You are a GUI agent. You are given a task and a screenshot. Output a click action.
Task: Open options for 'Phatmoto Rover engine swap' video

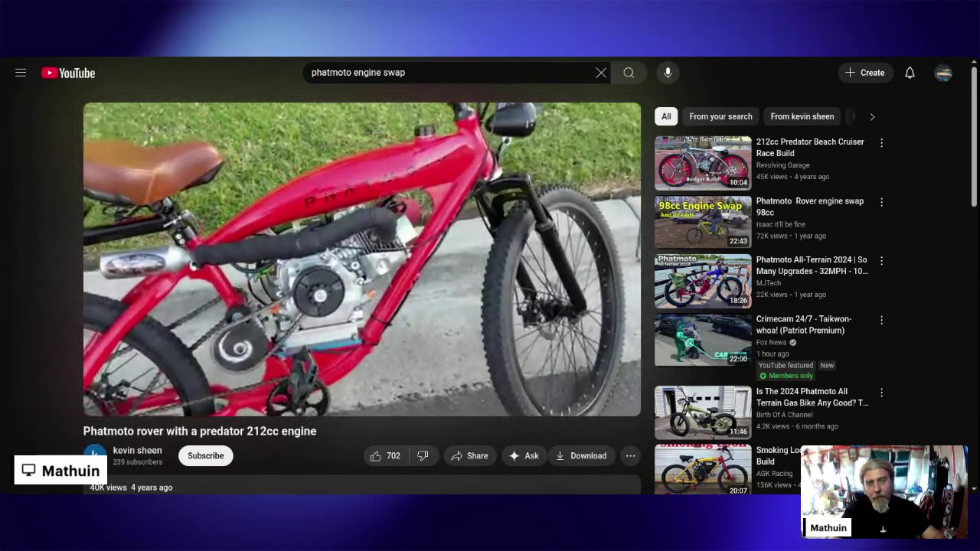coord(881,202)
